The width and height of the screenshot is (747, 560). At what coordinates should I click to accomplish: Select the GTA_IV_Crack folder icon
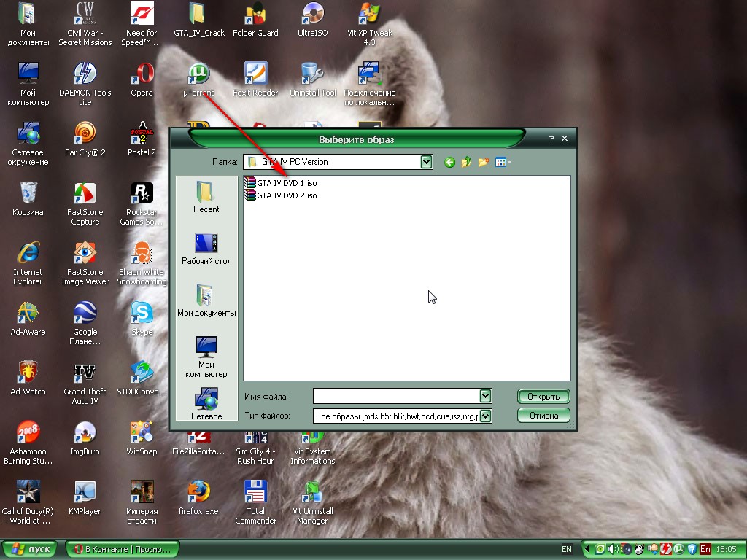pyautogui.click(x=198, y=20)
